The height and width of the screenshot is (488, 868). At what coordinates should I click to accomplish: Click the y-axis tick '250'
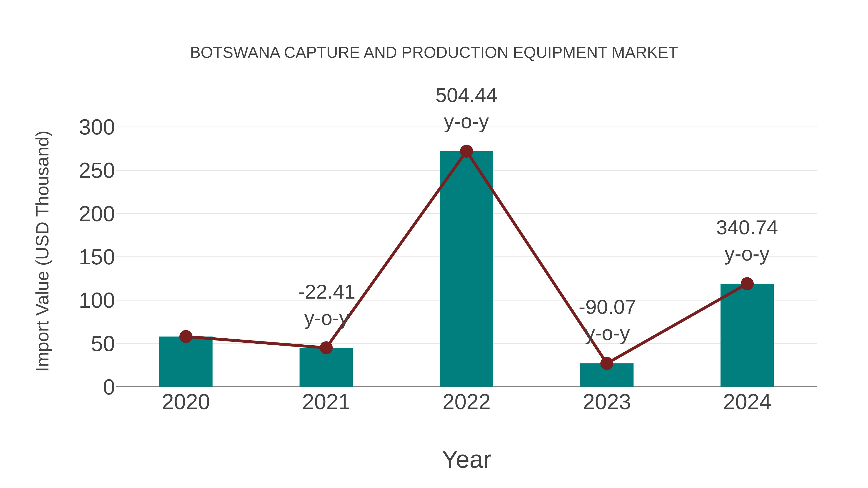pos(97,171)
